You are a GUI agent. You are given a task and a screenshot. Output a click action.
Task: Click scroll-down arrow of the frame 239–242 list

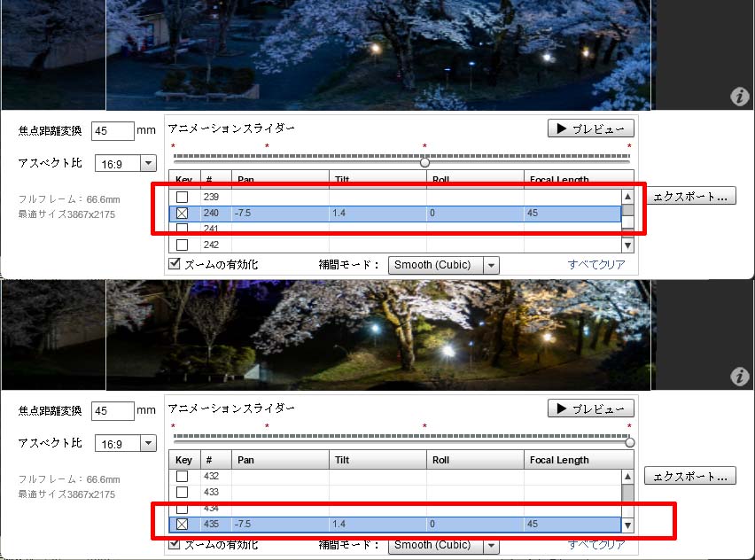(x=627, y=245)
